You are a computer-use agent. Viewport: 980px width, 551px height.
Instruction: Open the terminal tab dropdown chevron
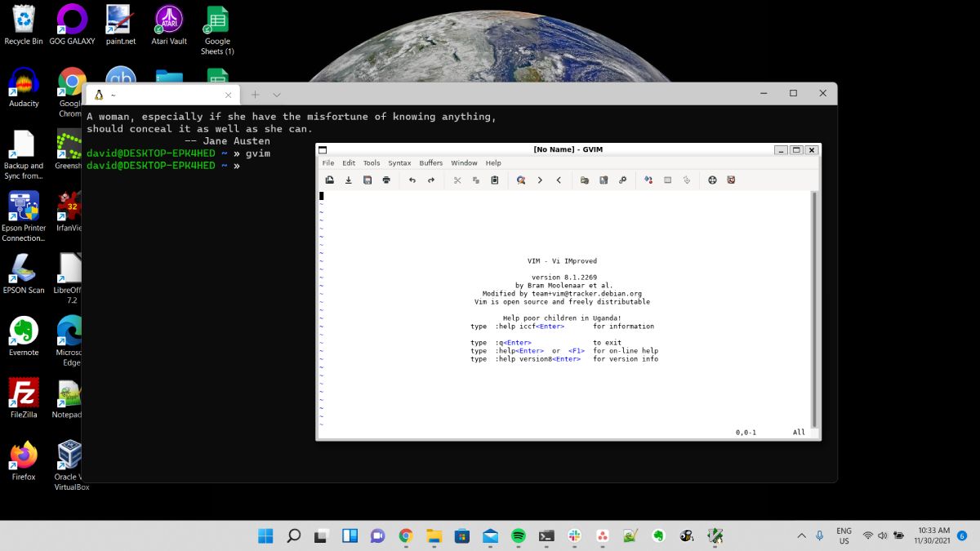277,95
